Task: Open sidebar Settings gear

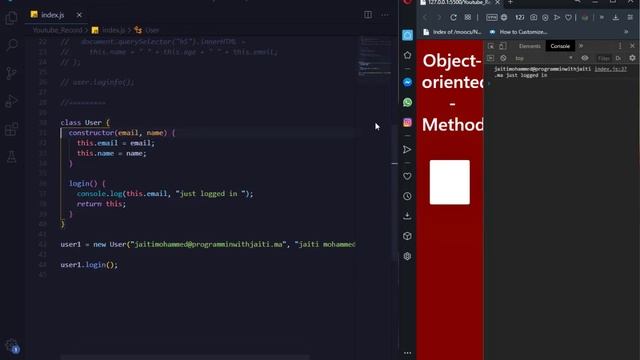Action: coord(407,256)
